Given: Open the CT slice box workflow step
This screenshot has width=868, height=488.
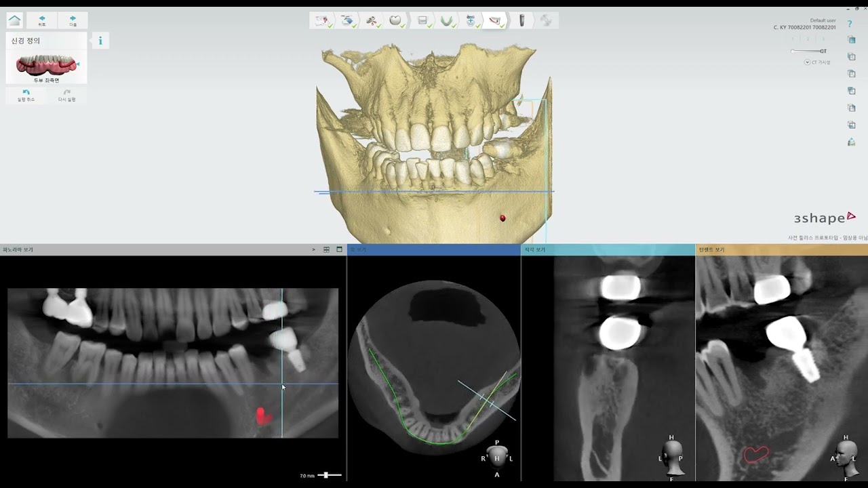Looking at the screenshot, I should (x=422, y=20).
